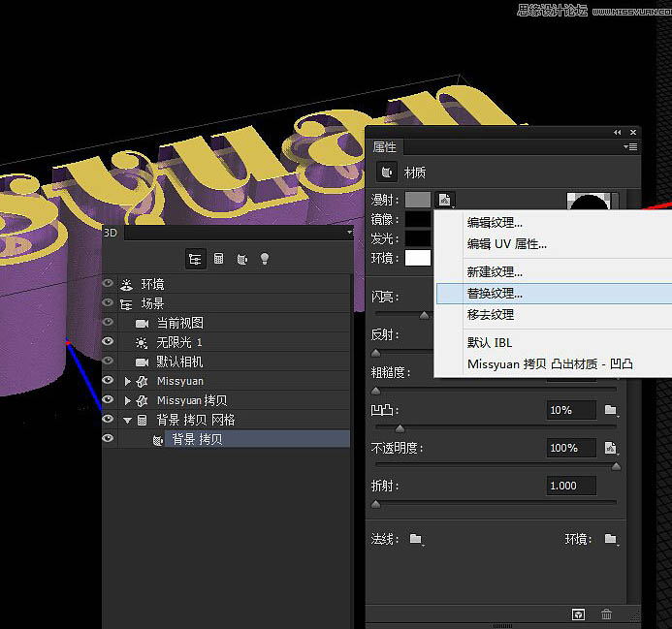672x629 pixels.
Task: Choose 默认 IBL menu entry
Action: point(490,343)
